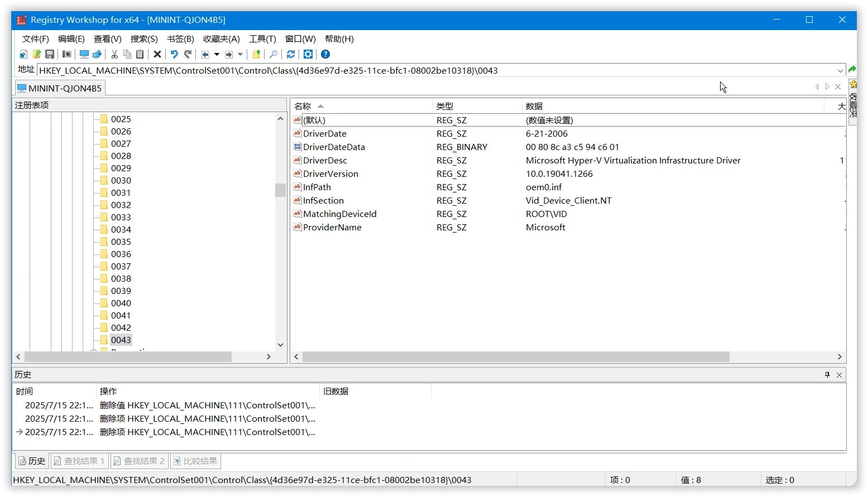Click the copy toolbar icon

[127, 54]
